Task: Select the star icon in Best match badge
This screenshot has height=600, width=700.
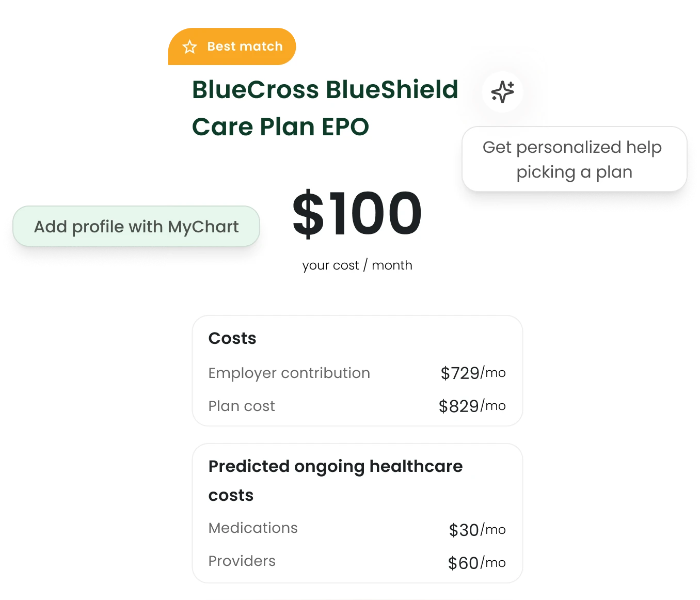Action: [x=189, y=46]
